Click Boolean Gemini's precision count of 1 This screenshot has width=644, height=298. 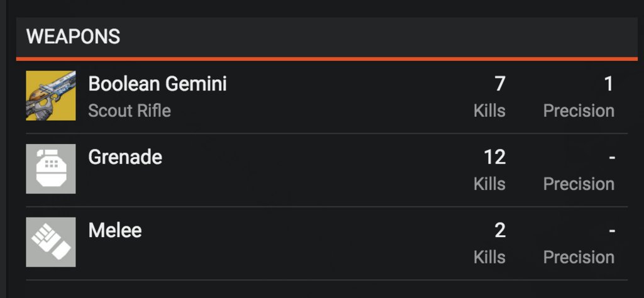click(609, 84)
